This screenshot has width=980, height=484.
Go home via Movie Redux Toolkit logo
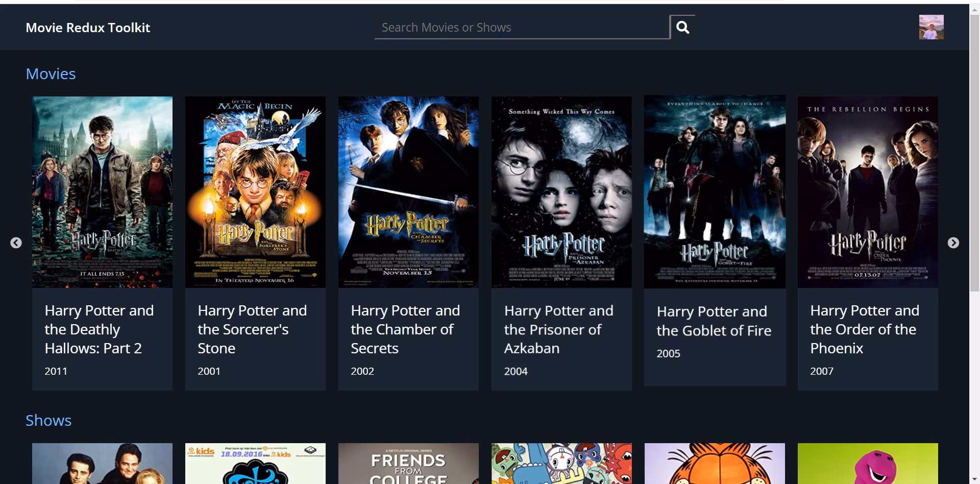click(x=88, y=28)
